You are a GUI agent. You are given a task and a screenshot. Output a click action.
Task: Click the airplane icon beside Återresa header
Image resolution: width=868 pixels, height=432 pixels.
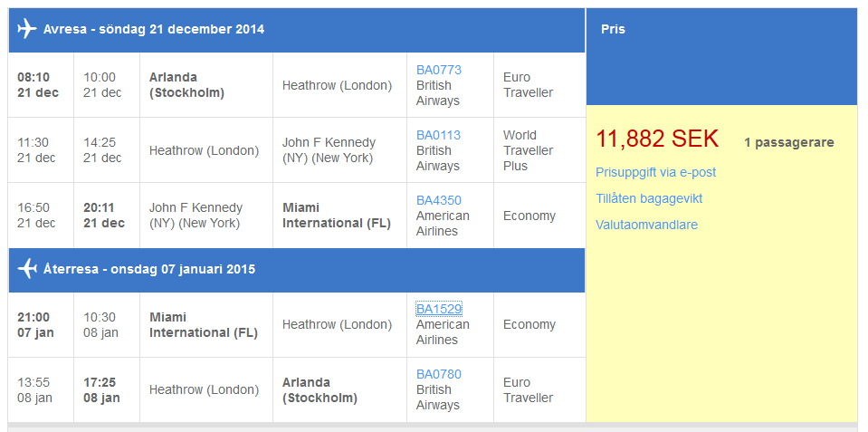[x=26, y=269]
